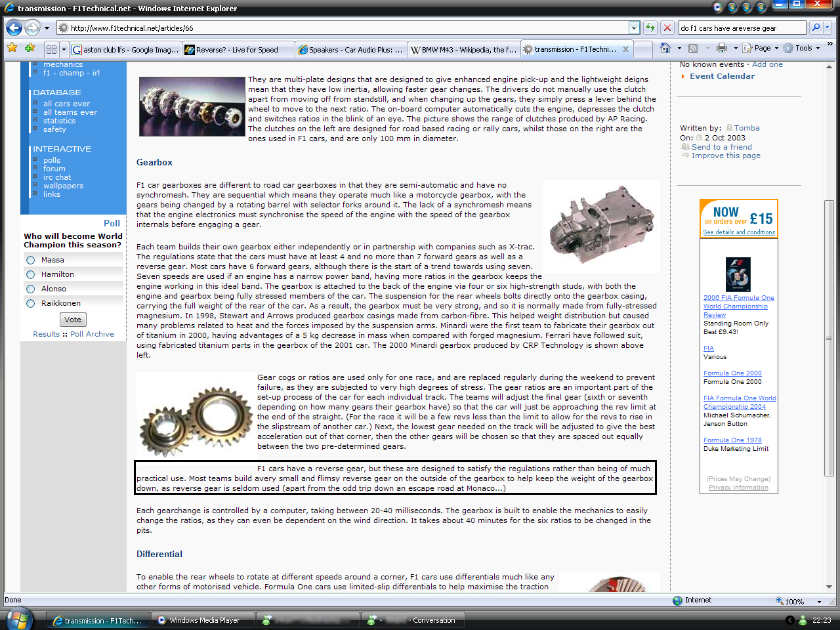The image size is (840, 630).
Task: Open the Windows Start orb
Action: pos(18,619)
